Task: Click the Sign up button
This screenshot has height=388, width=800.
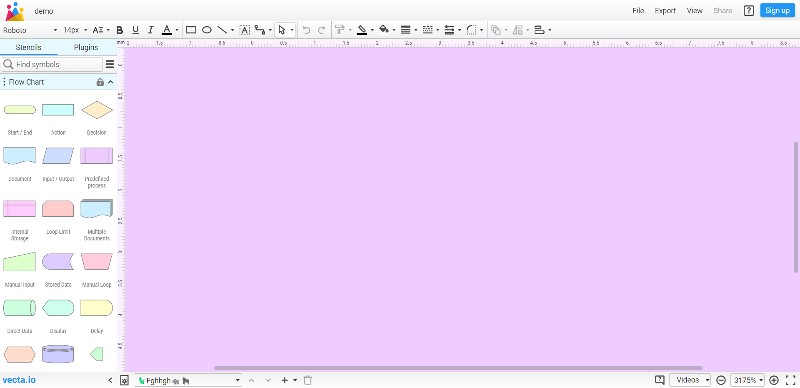Action: 778,11
